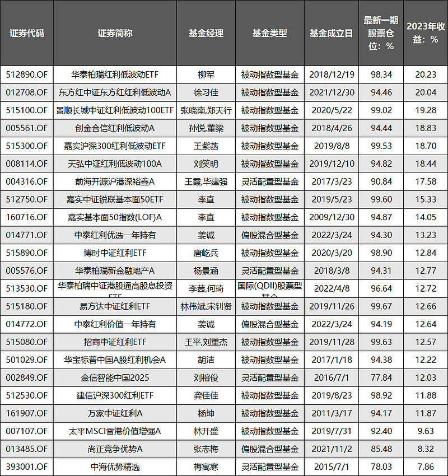Click fund manager 徐习佳

(206, 92)
